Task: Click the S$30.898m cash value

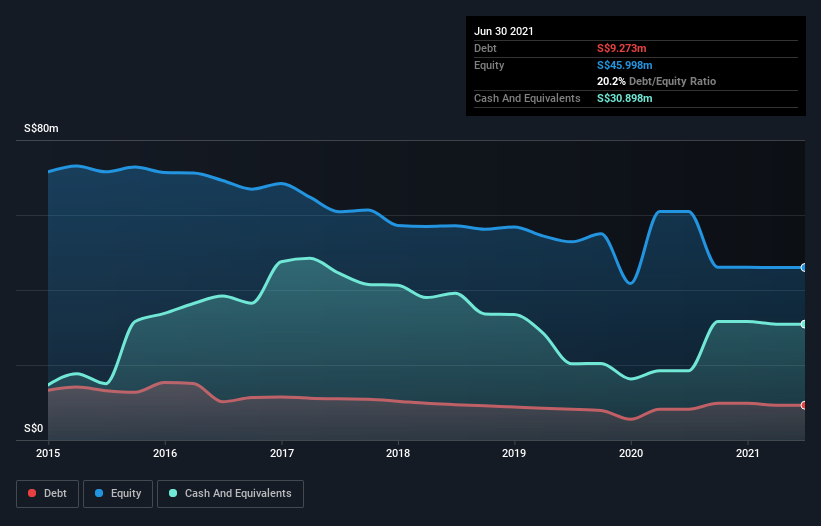Action: click(625, 98)
